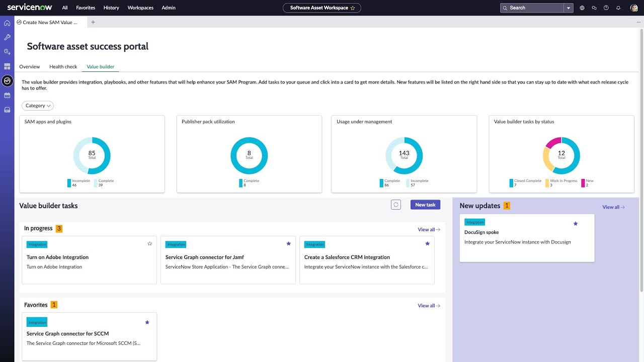Click the Incomplete legend swatch in SAM apps

tap(69, 183)
